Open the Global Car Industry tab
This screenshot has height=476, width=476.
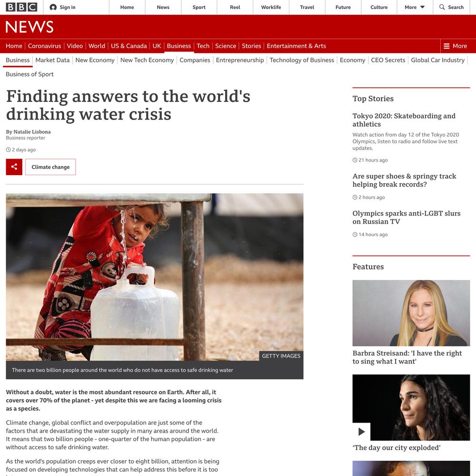tap(437, 60)
